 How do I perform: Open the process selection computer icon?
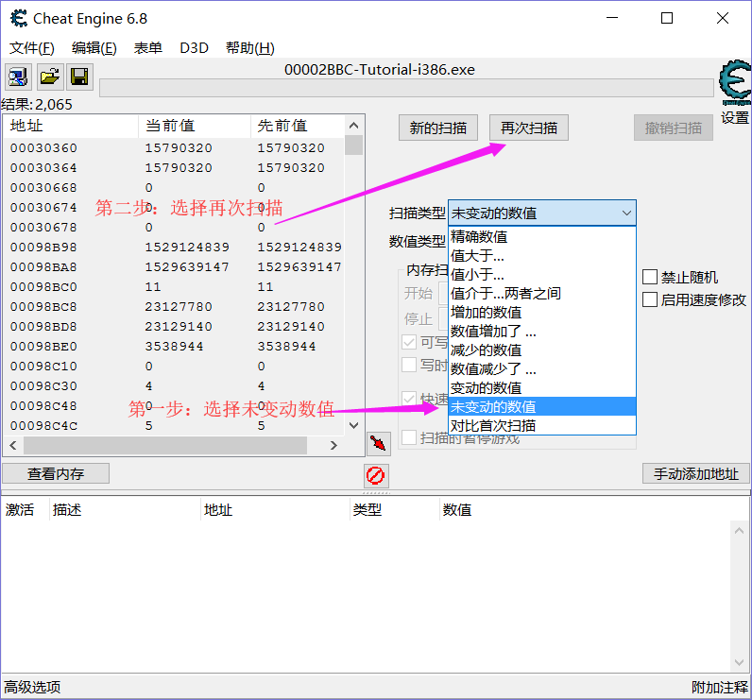[18, 77]
